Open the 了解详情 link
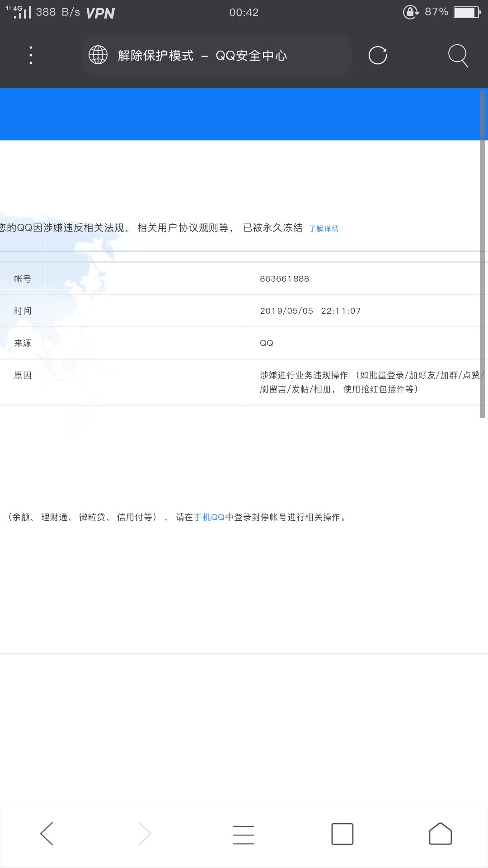This screenshot has height=868, width=488. click(x=324, y=229)
